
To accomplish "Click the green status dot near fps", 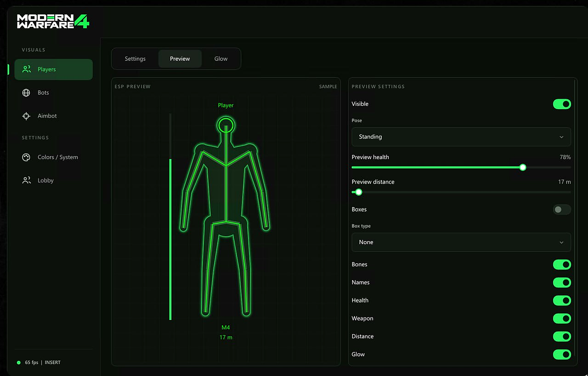I will (19, 362).
